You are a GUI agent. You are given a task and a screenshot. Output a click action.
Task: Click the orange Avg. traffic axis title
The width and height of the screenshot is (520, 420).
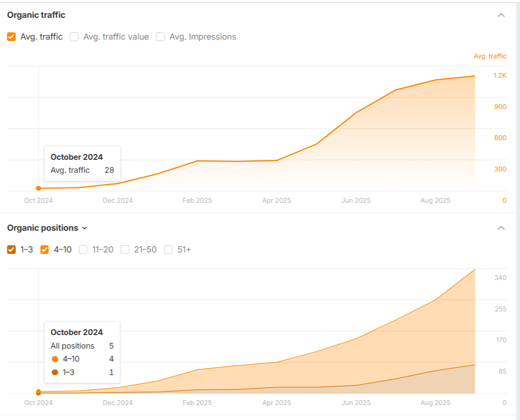tap(490, 56)
